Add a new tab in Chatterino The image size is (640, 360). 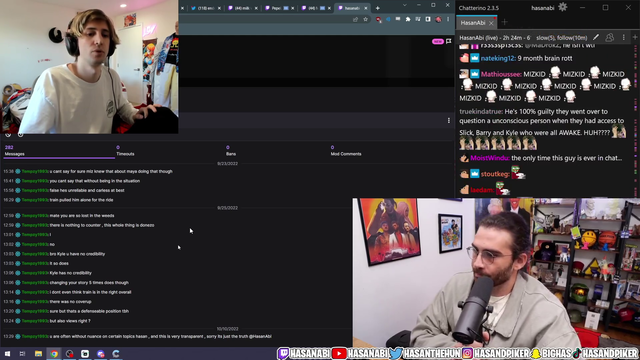pyautogui.click(x=504, y=22)
